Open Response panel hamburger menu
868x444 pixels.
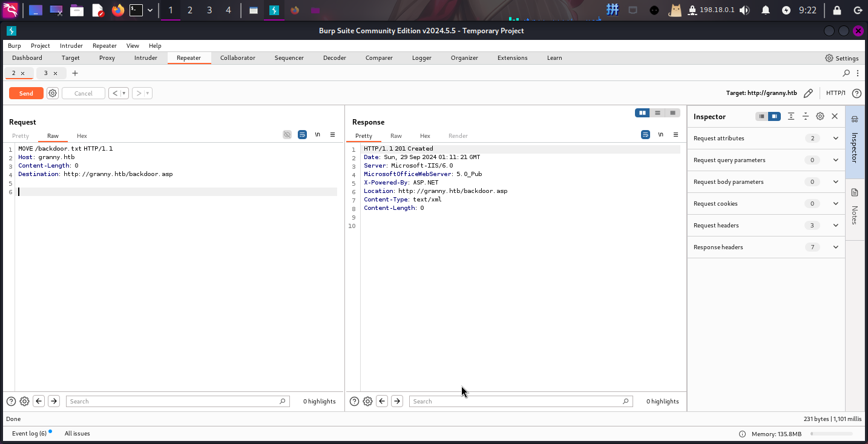tap(676, 135)
